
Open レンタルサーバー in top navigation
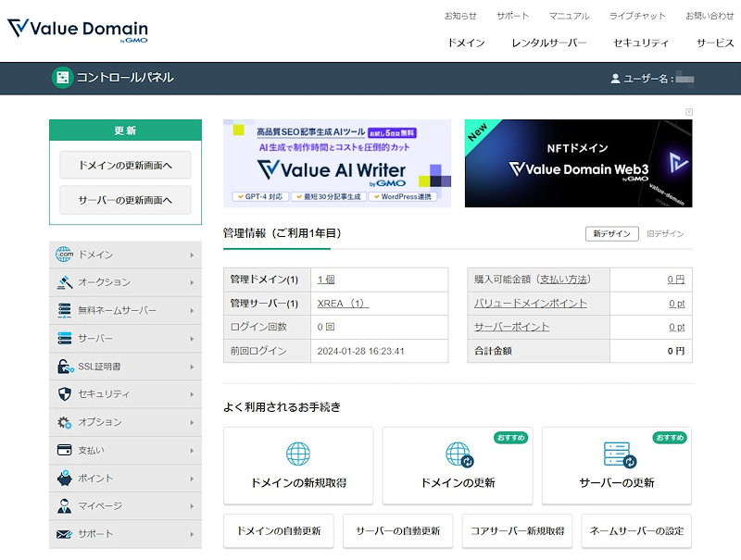(548, 43)
